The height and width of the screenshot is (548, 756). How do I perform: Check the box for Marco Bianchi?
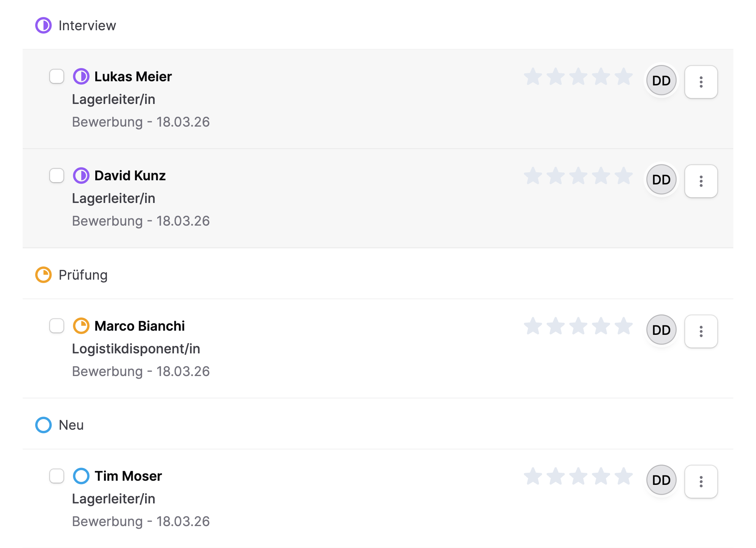57,326
